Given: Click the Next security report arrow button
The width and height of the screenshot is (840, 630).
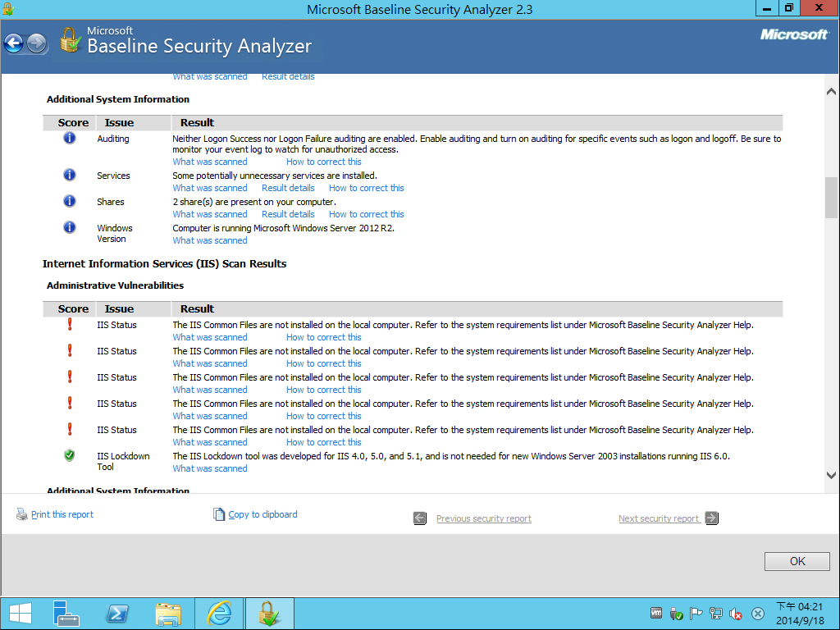Looking at the screenshot, I should 710,518.
